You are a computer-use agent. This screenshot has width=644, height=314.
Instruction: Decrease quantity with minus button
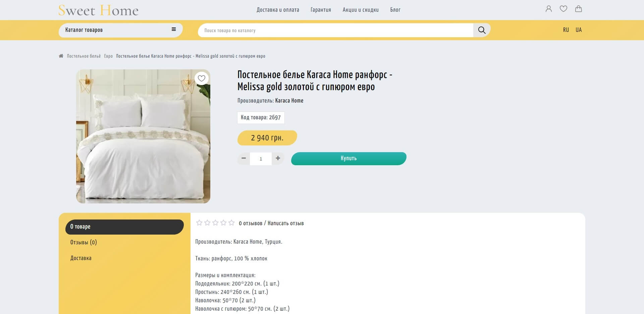click(244, 158)
